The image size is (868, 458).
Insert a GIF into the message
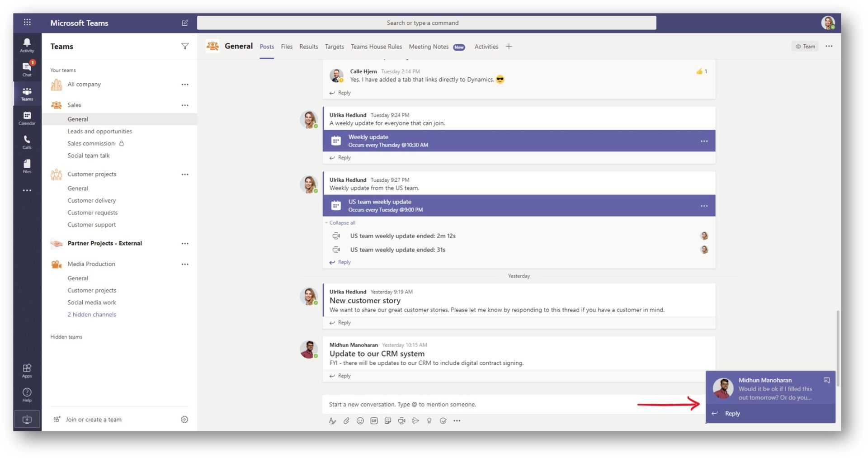[x=374, y=420]
